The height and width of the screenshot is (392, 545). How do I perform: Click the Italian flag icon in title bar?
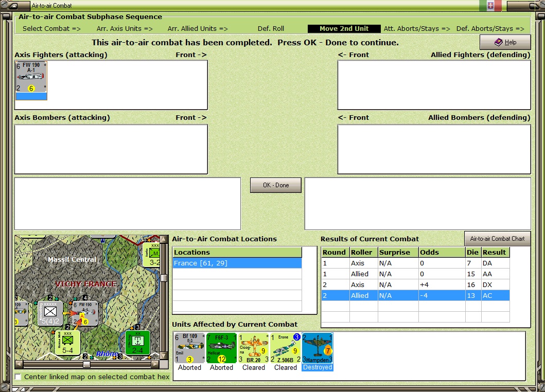point(490,5)
